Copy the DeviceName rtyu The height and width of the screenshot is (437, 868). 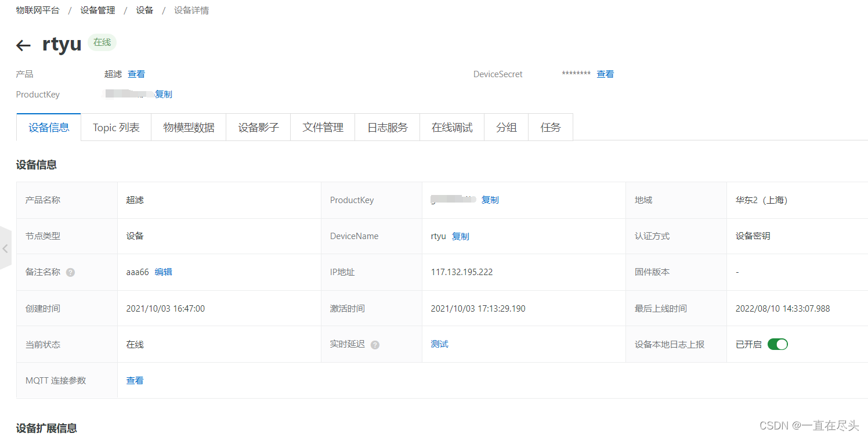click(460, 236)
